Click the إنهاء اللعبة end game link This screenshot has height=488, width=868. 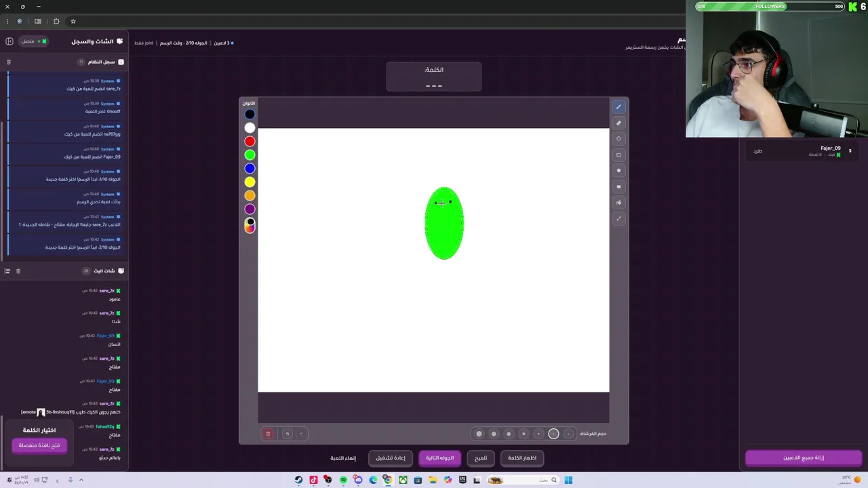coord(343,458)
